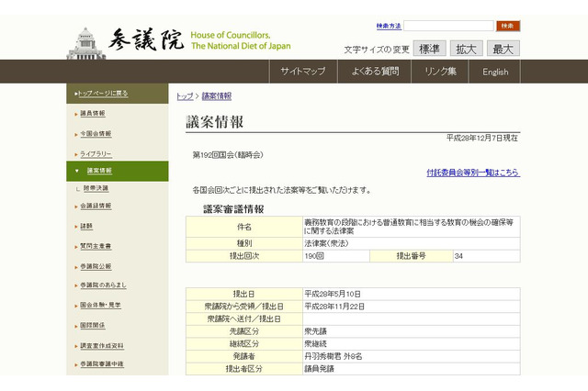Set text size to 最大
This screenshot has height=391, width=588.
pos(503,49)
